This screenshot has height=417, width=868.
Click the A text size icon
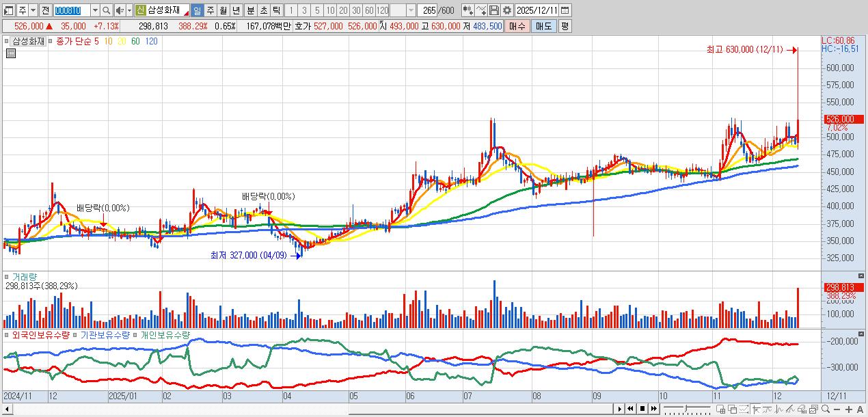point(860,409)
